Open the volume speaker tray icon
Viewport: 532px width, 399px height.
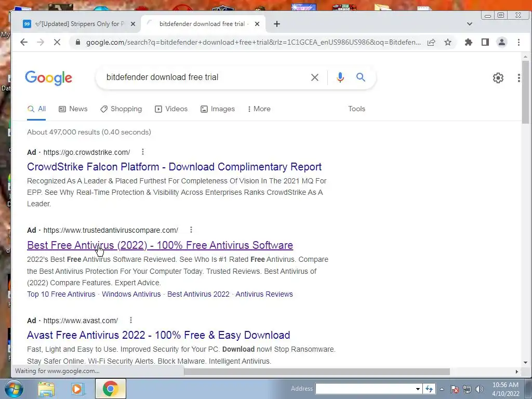479,389
